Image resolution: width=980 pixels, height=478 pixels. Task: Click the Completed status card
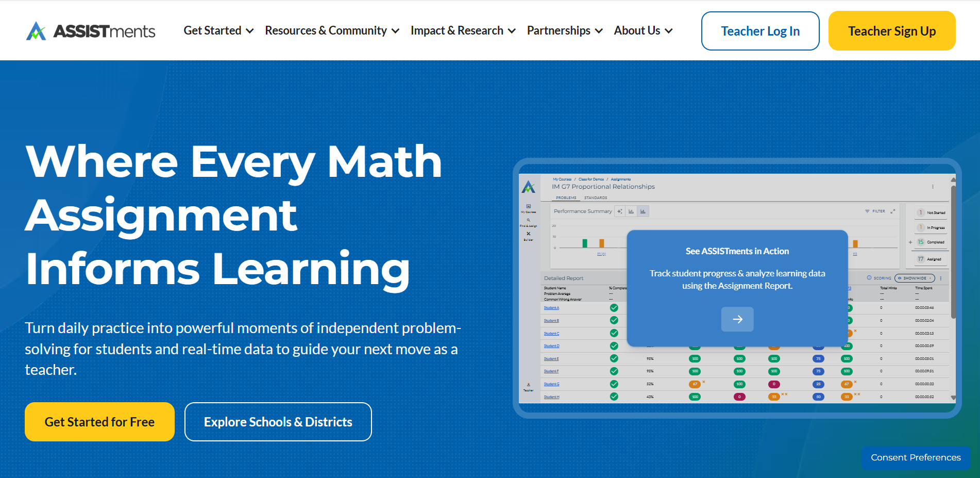pyautogui.click(x=930, y=242)
